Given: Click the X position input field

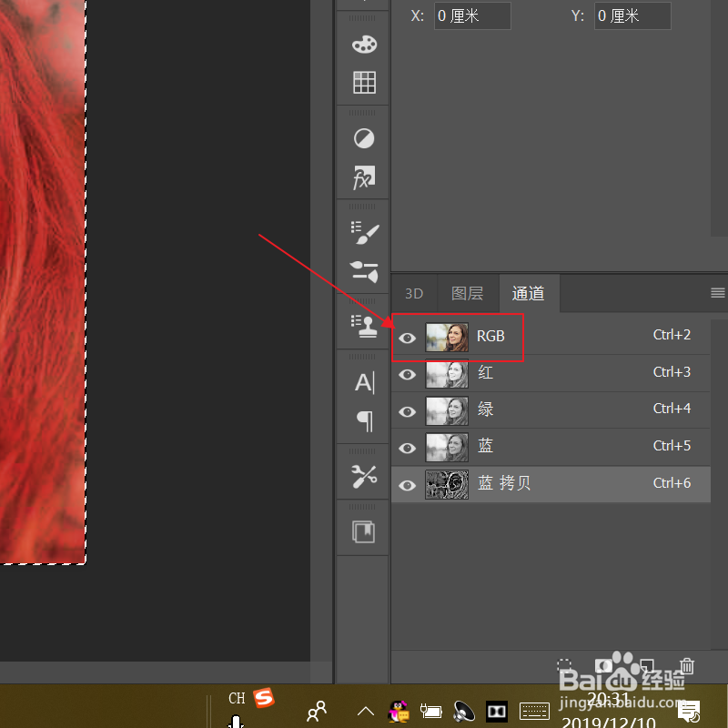Looking at the screenshot, I should click(472, 15).
